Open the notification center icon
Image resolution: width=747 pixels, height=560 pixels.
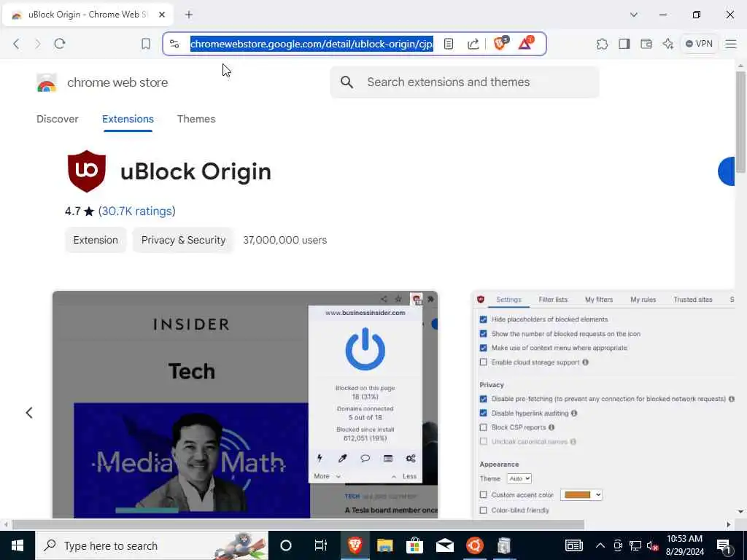724,545
